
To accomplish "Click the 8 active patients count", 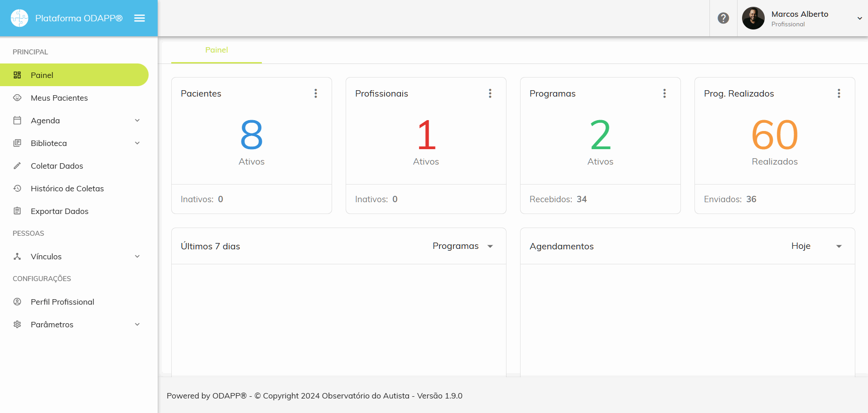I will click(251, 135).
